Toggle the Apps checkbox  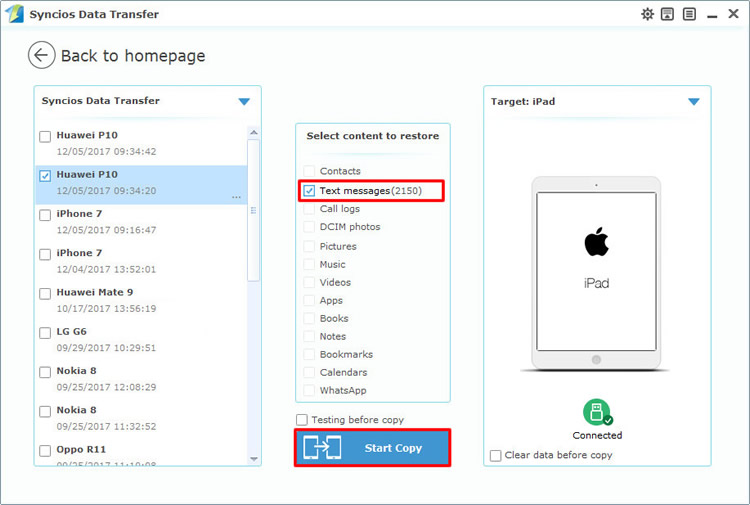(309, 300)
